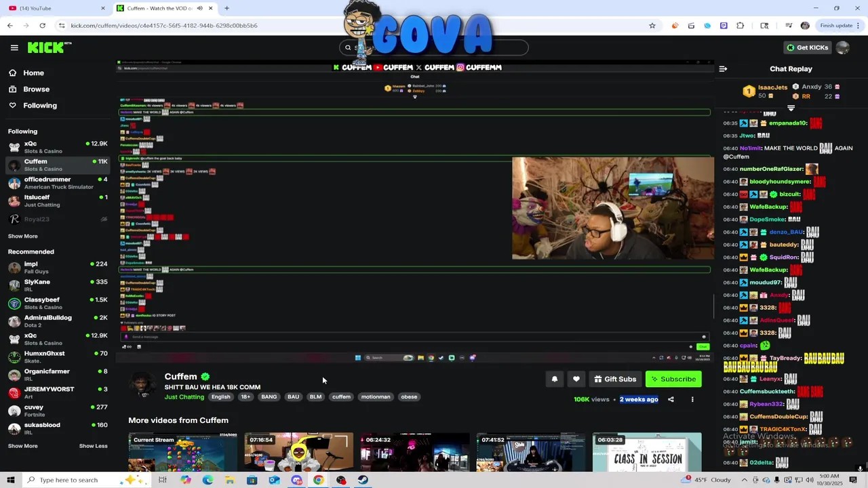Open Chrome media controls icon
The image size is (868, 488).
[x=789, y=26]
